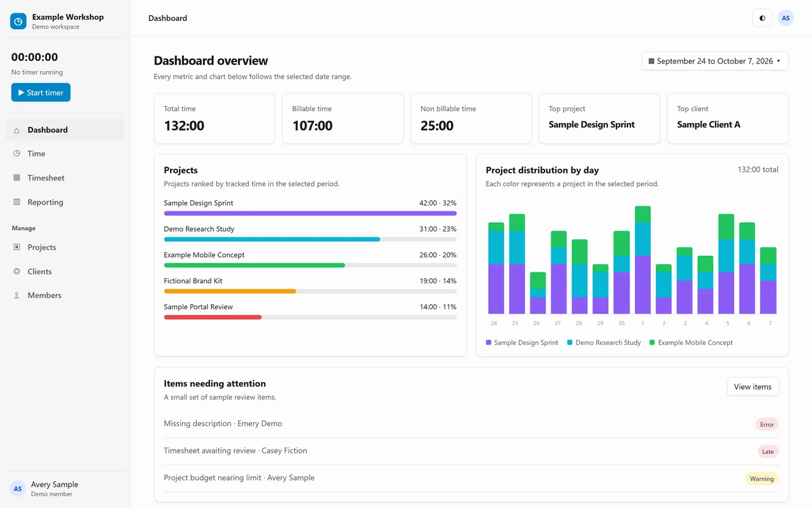Image resolution: width=812 pixels, height=508 pixels.
Task: Open the September 24 to October 7 date dropdown
Action: coord(715,61)
